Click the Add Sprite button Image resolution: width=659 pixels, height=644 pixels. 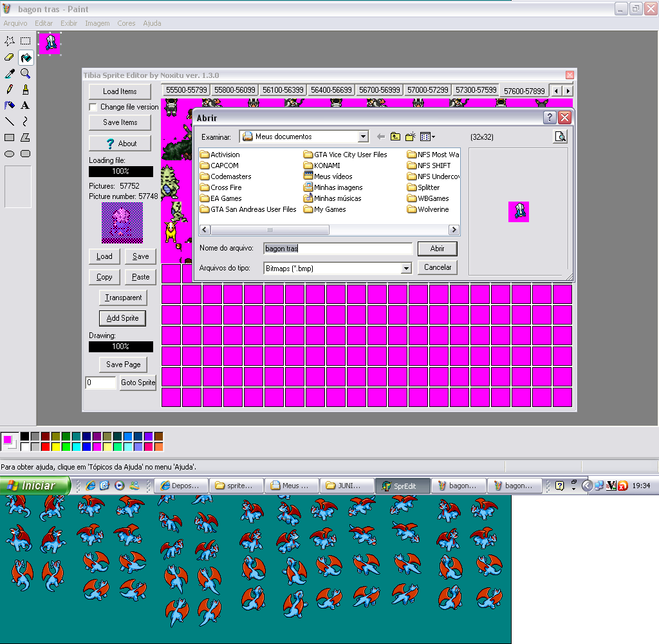tap(122, 318)
